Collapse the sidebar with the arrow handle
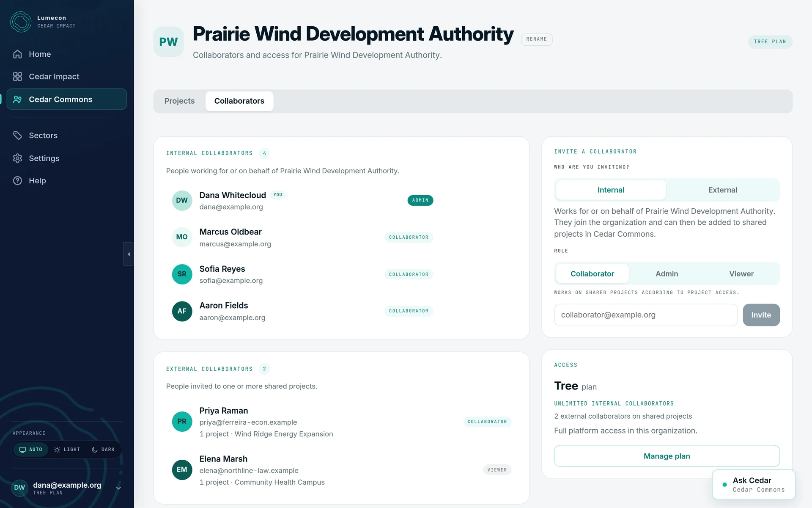The image size is (812, 508). tap(129, 254)
